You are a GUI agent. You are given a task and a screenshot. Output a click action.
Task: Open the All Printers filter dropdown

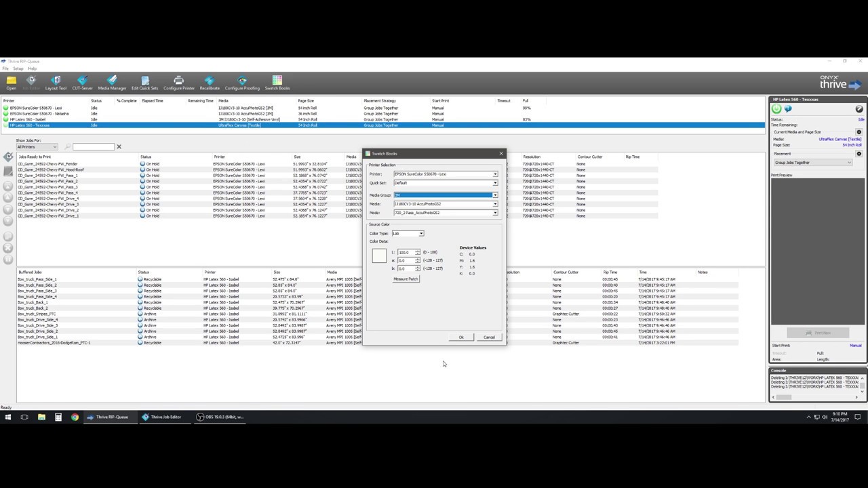coord(37,147)
